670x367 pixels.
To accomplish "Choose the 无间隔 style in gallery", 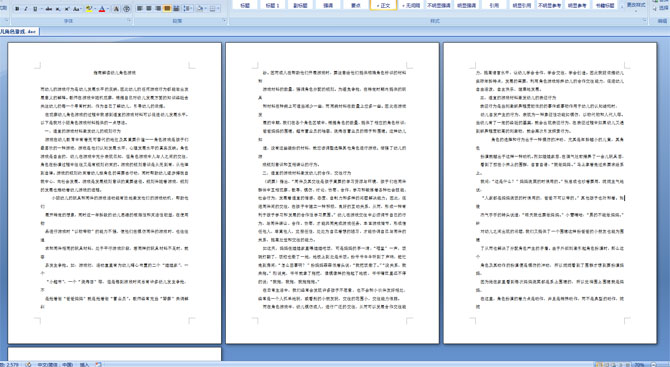I will [x=411, y=5].
